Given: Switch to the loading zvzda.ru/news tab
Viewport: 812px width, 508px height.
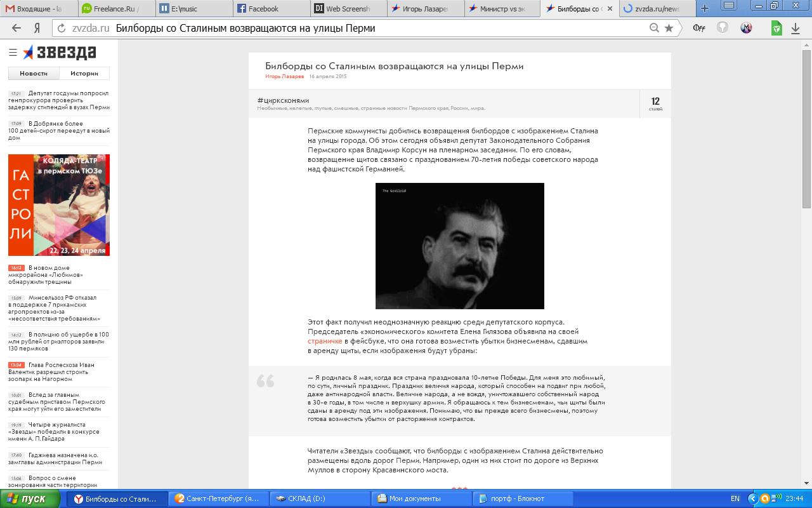Looking at the screenshot, I should pyautogui.click(x=657, y=9).
